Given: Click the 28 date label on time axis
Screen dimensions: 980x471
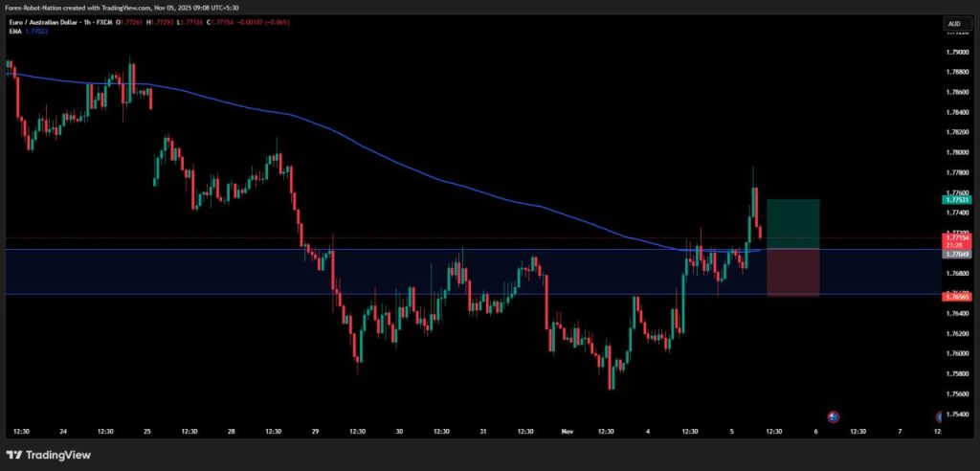Looking at the screenshot, I should [x=232, y=432].
